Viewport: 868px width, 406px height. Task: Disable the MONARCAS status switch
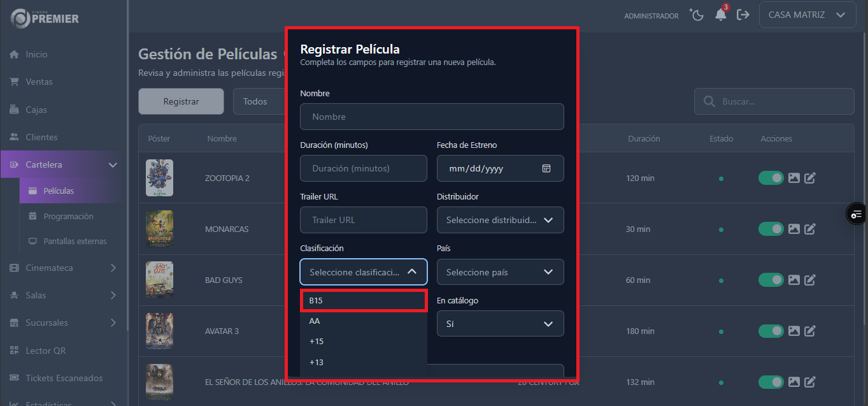771,229
